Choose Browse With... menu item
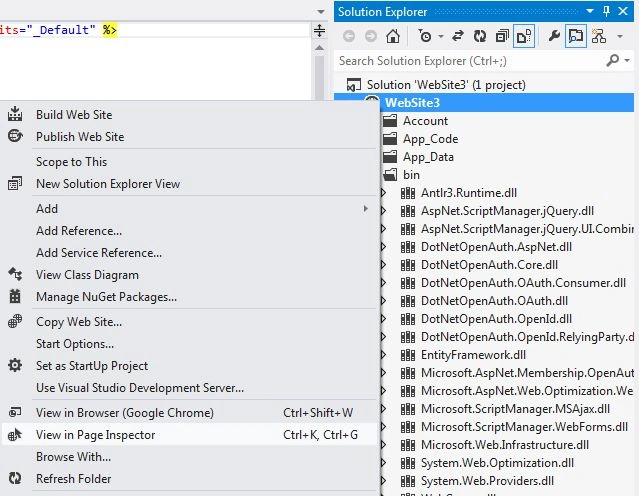Screen dimensions: 639x496 (x=189, y=457)
